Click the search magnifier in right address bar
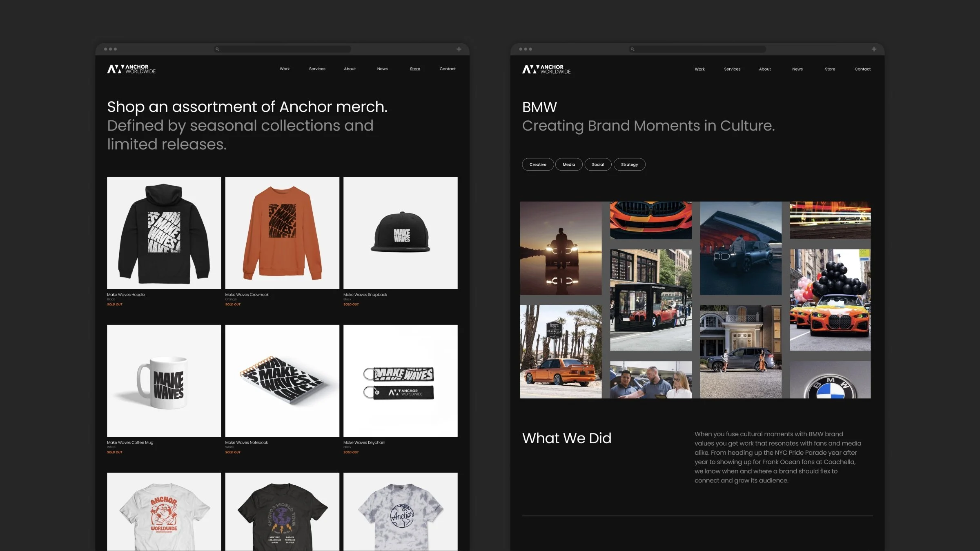Viewport: 980px width, 551px height. click(x=633, y=49)
